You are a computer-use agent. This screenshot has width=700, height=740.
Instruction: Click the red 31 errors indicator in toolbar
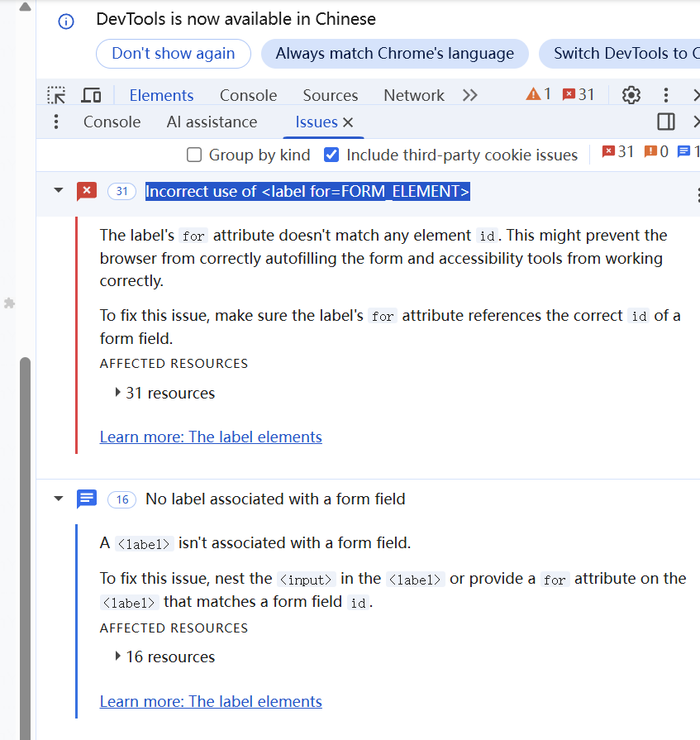(579, 94)
